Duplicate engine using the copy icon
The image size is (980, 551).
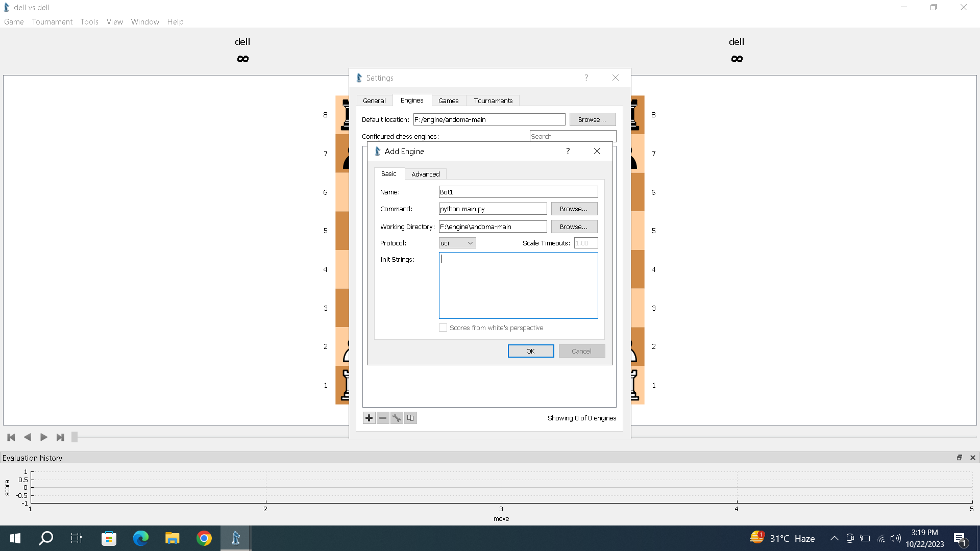(410, 417)
